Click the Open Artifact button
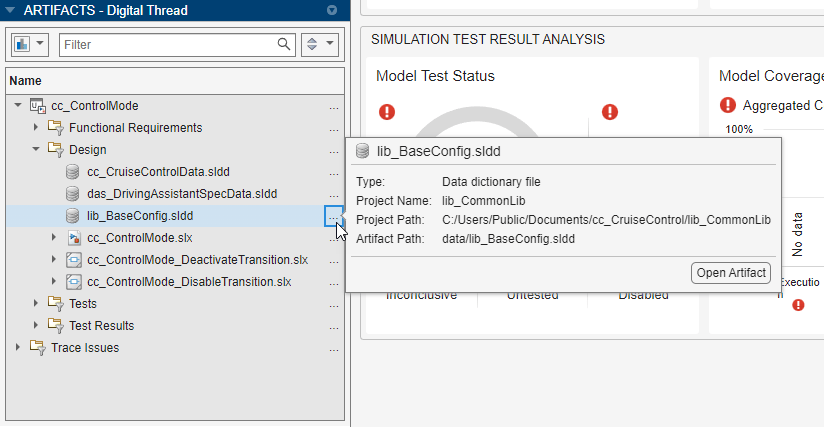This screenshot has width=824, height=427. click(731, 273)
